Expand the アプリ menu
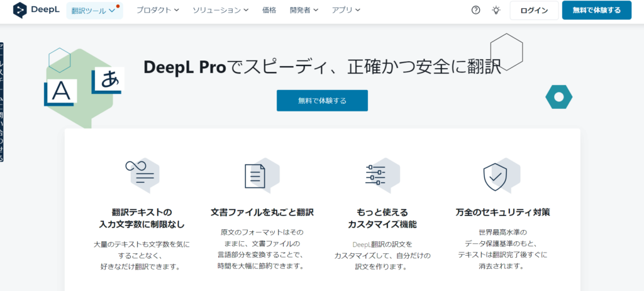The width and height of the screenshot is (644, 291). [x=346, y=10]
